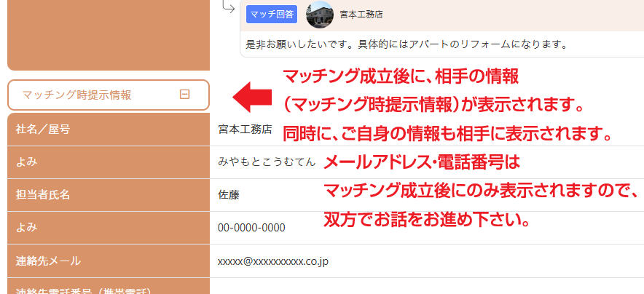Click the blue マッチ回答 badge

pyautogui.click(x=271, y=14)
